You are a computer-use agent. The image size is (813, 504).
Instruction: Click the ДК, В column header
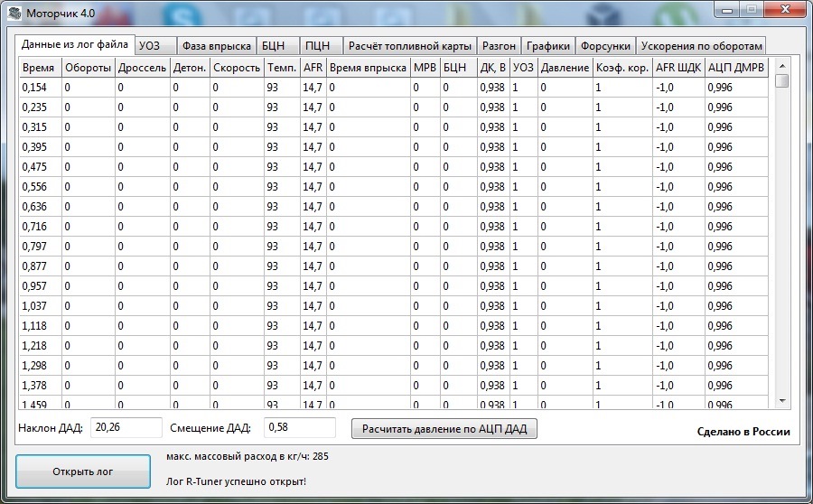coord(492,68)
